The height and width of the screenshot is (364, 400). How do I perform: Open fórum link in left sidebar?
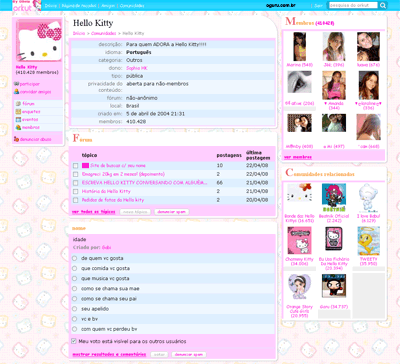tap(28, 104)
